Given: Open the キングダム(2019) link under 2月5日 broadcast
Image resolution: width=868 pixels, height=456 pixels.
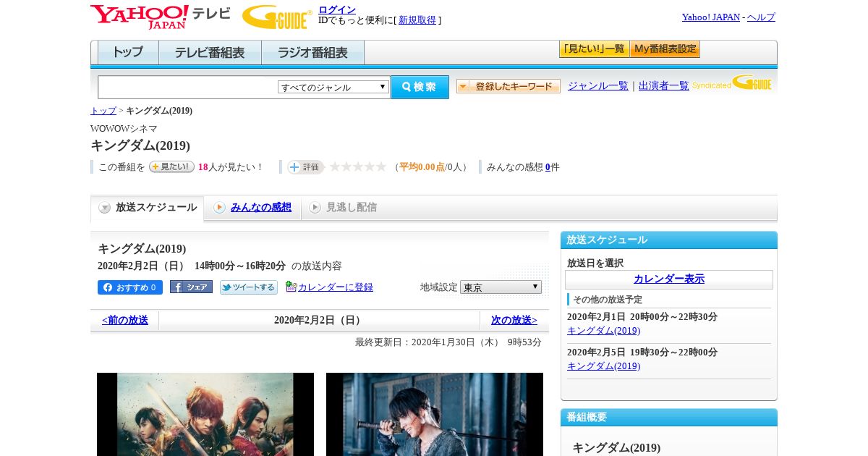Looking at the screenshot, I should pyautogui.click(x=604, y=366).
